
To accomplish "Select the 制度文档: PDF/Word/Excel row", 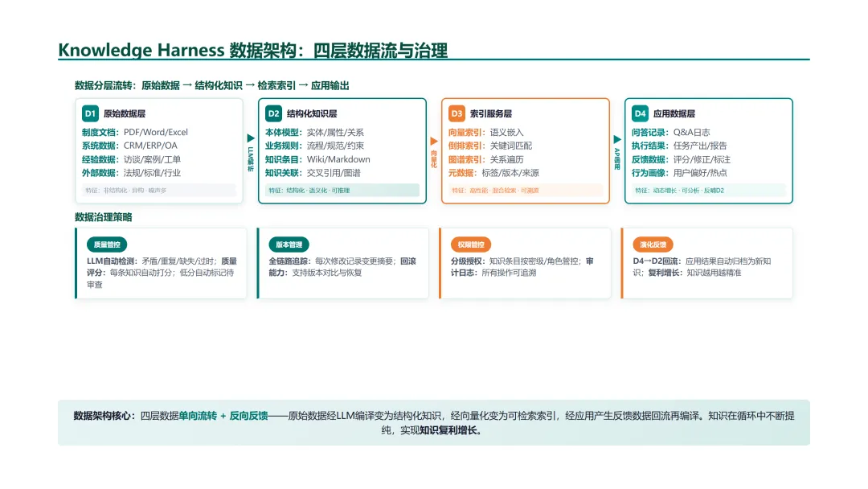I will point(135,133).
